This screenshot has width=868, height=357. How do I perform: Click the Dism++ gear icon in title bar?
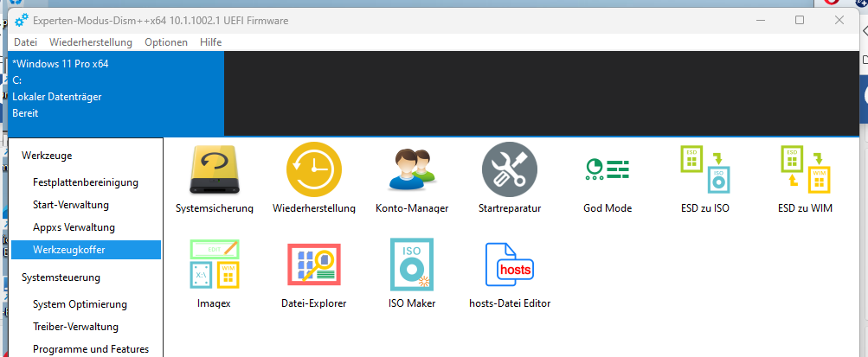point(22,21)
